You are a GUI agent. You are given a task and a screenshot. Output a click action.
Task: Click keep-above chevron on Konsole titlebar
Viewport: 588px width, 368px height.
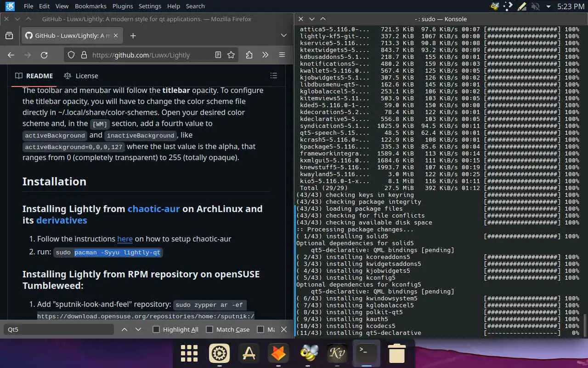(323, 19)
